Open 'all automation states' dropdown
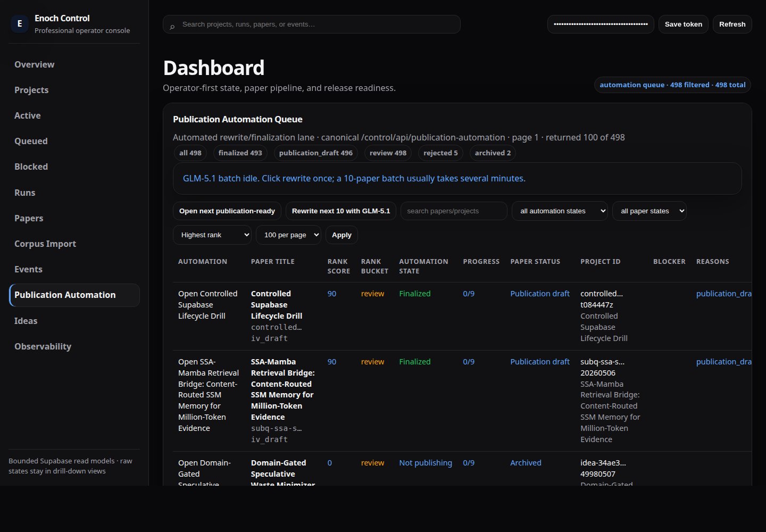 point(560,211)
